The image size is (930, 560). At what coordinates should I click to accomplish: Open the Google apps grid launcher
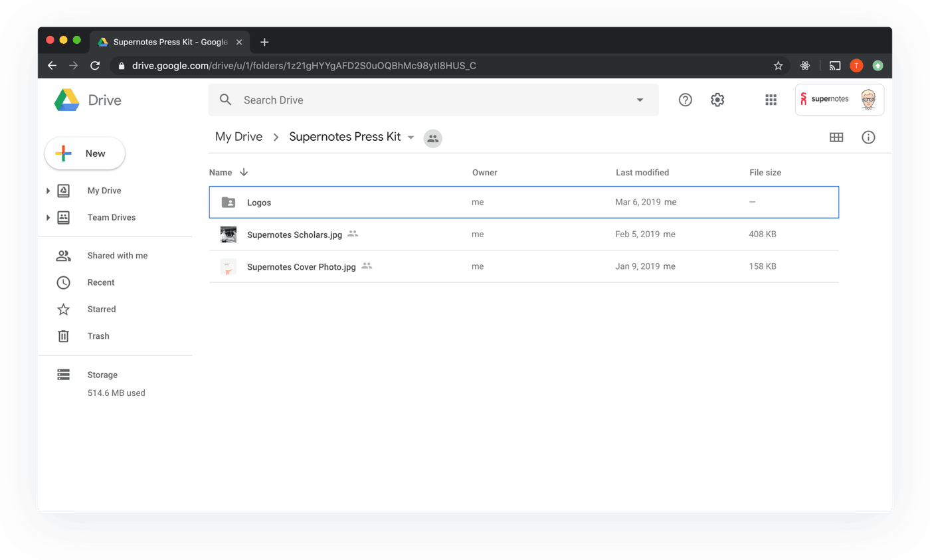pyautogui.click(x=771, y=100)
